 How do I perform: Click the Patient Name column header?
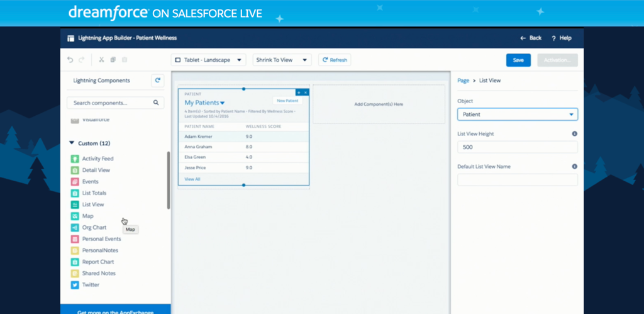[199, 126]
